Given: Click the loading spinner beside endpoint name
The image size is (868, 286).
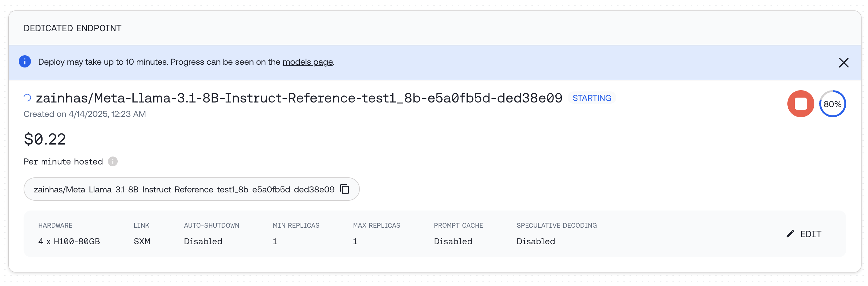Looking at the screenshot, I should point(27,98).
